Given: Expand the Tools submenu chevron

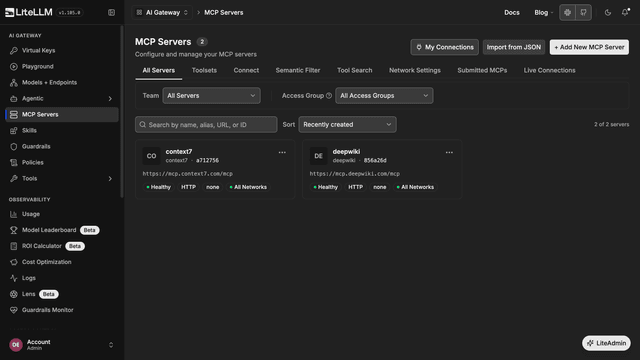Looking at the screenshot, I should coord(110,179).
